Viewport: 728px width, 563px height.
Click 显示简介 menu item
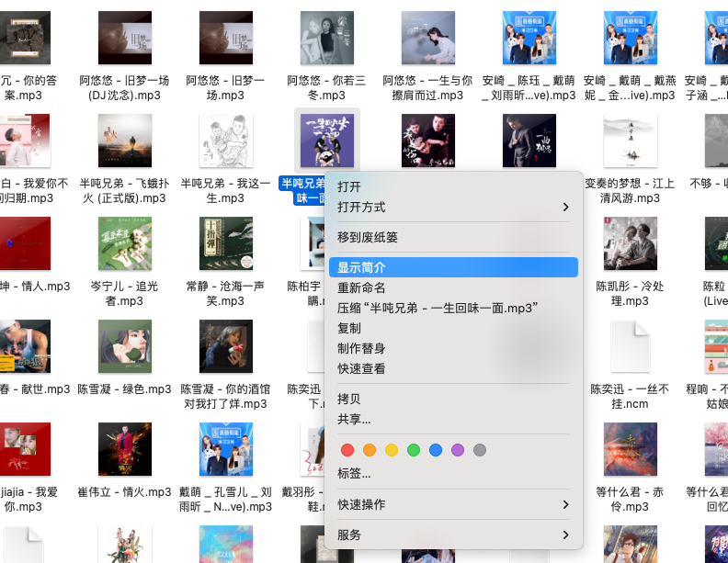pos(453,267)
